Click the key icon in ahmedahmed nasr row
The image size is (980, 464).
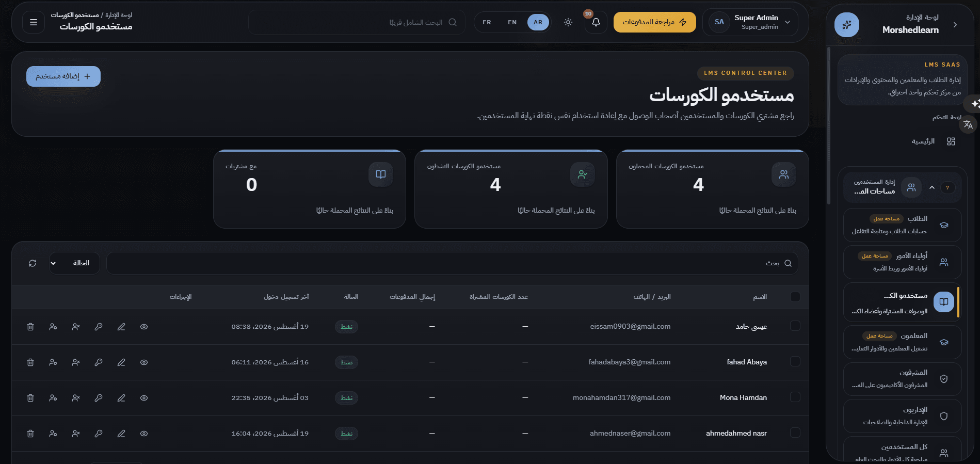point(99,434)
